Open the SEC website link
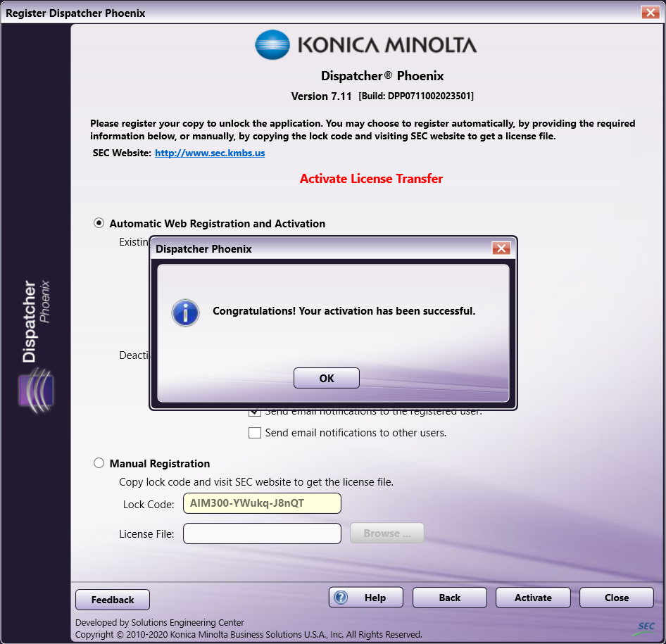Screen dimensions: 666x644 tap(210, 153)
